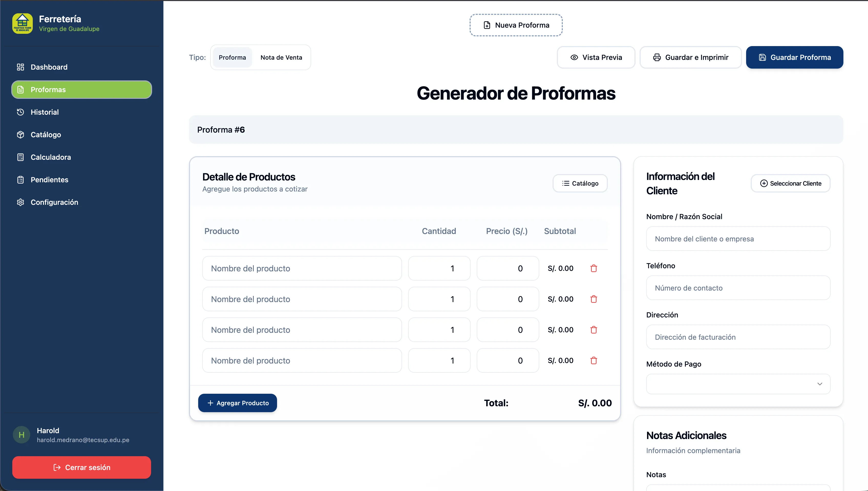The width and height of the screenshot is (868, 491).
Task: Click trash icon on second product row
Action: point(594,299)
